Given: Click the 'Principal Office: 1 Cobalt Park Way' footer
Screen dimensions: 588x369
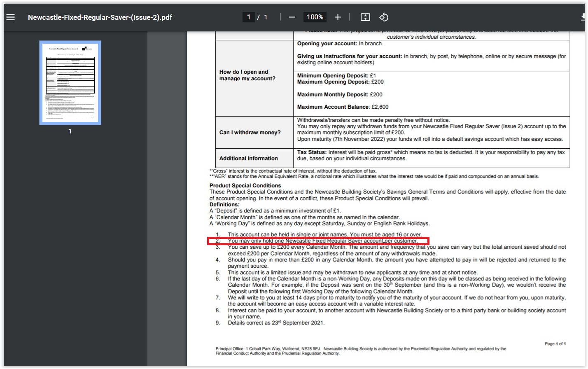Looking at the screenshot, I should click(361, 351).
